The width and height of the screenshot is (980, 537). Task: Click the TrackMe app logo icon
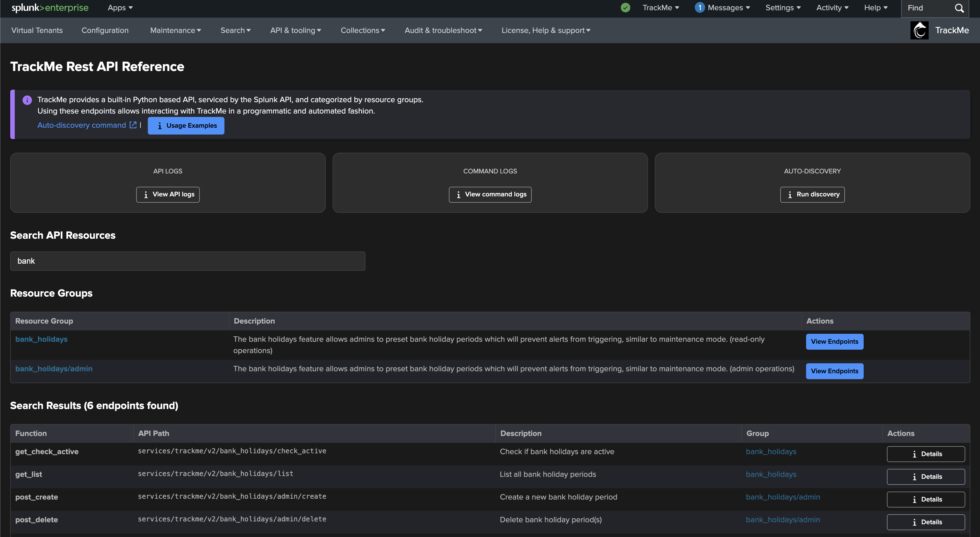(919, 30)
